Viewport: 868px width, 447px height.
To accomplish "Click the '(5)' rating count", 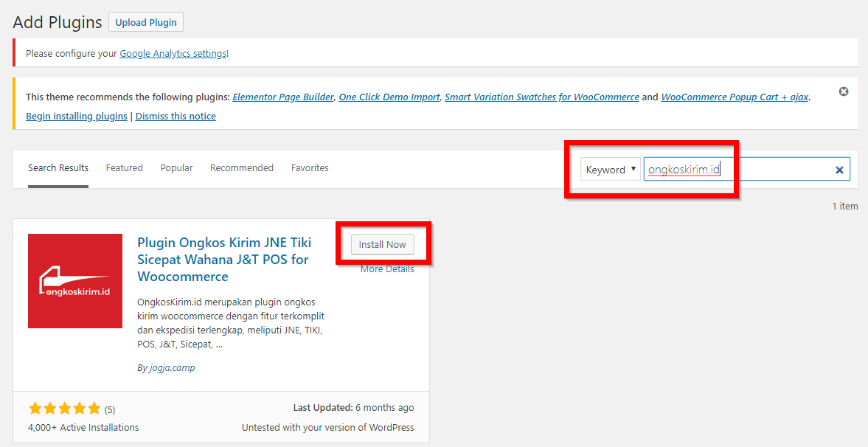I will point(110,410).
